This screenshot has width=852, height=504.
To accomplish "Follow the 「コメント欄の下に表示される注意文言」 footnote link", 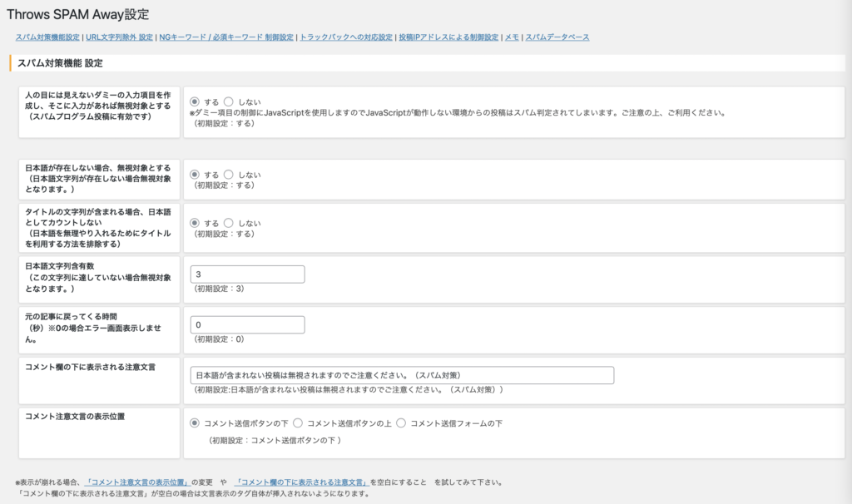I will [x=301, y=482].
